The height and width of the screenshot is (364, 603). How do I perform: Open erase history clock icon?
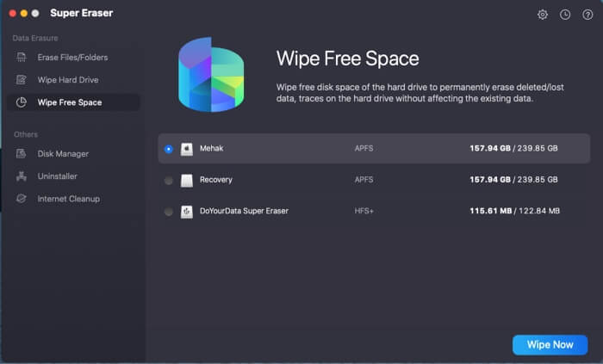click(x=565, y=15)
